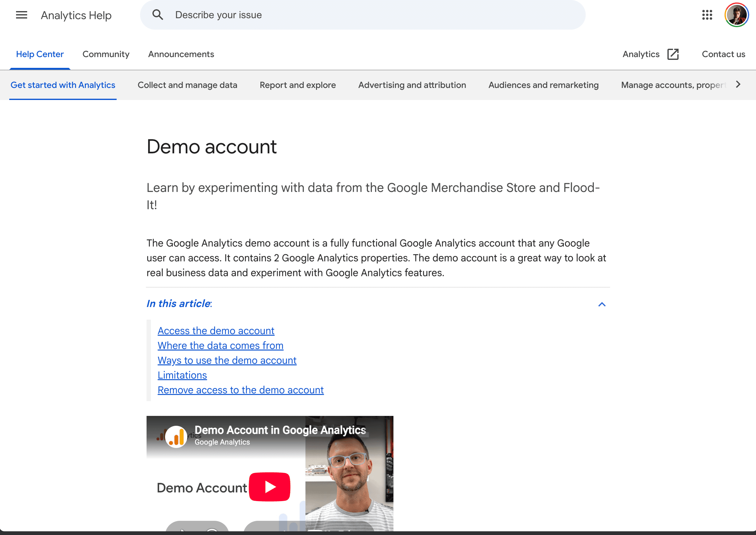Click the Demo Account in Google Analytics title
The width and height of the screenshot is (756, 535).
click(x=280, y=430)
